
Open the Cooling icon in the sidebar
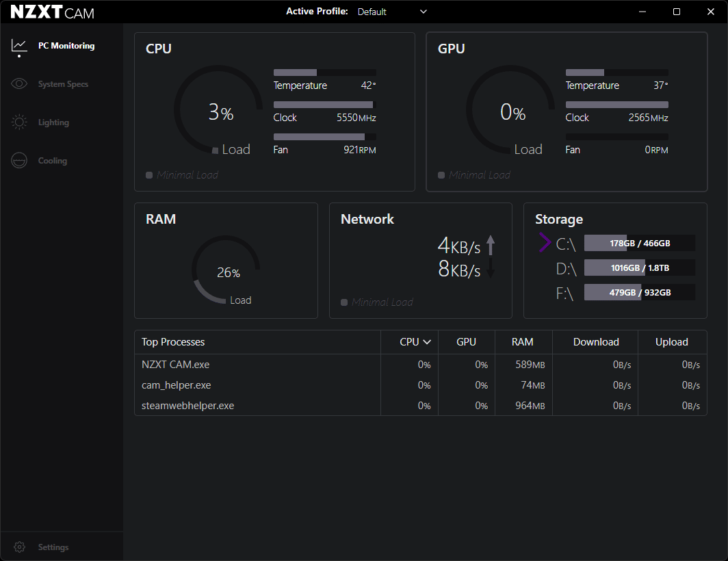point(19,161)
